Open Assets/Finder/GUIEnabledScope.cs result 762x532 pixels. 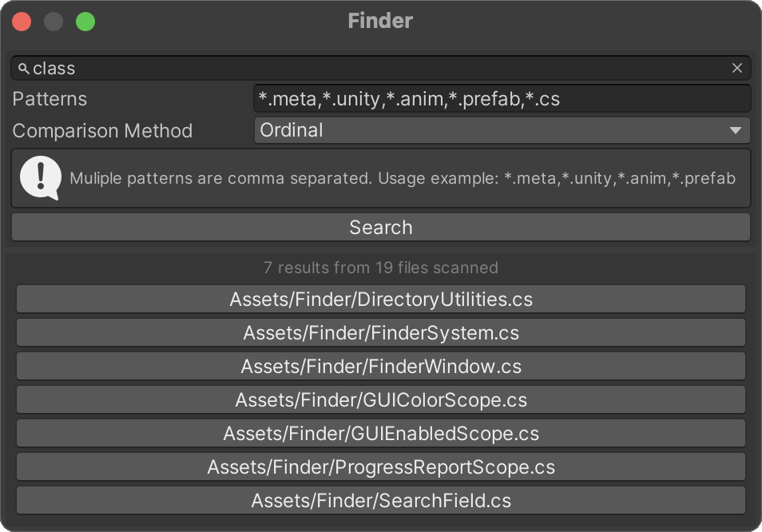click(x=380, y=434)
